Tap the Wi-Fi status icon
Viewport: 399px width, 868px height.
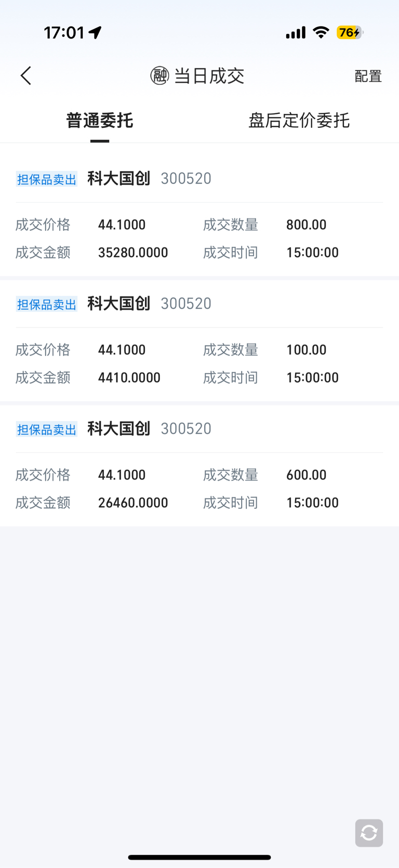pyautogui.click(x=321, y=33)
